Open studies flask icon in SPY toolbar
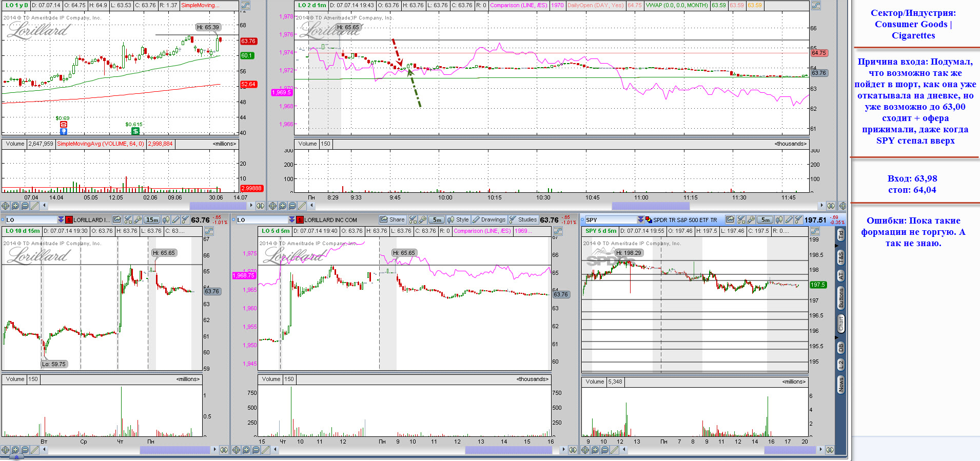This screenshot has height=461, width=980. coord(798,219)
